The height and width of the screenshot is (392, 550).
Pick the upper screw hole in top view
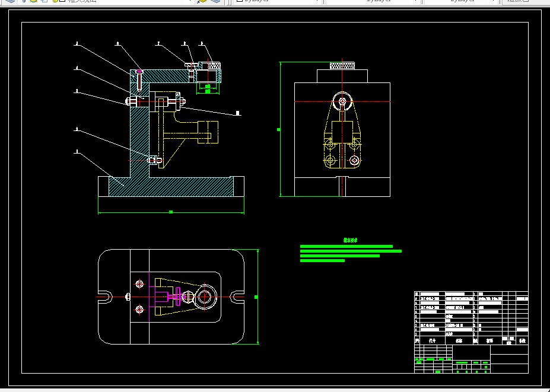pos(139,283)
